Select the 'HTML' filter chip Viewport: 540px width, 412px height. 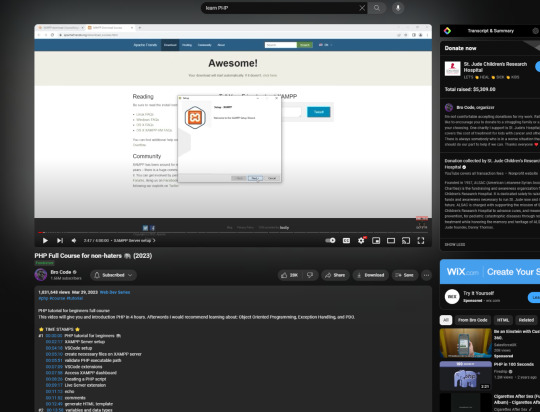502,320
